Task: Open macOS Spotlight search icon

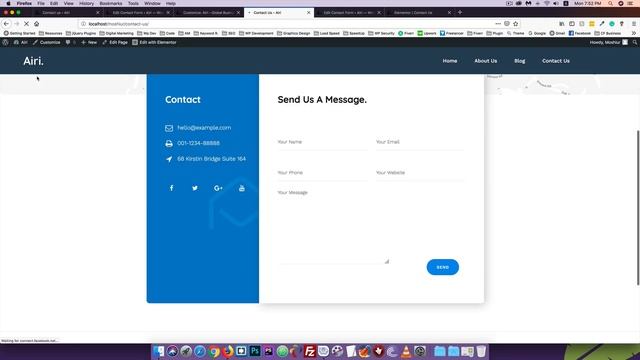Action: (611, 3)
